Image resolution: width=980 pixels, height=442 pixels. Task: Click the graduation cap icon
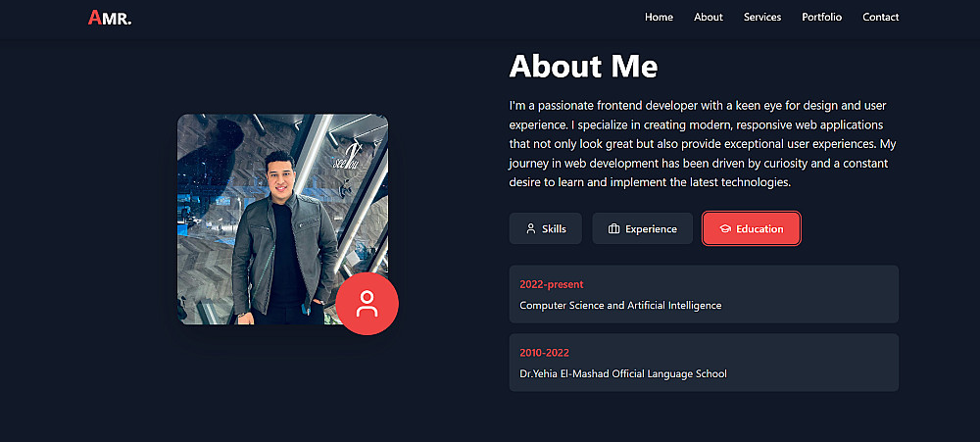pyautogui.click(x=725, y=229)
